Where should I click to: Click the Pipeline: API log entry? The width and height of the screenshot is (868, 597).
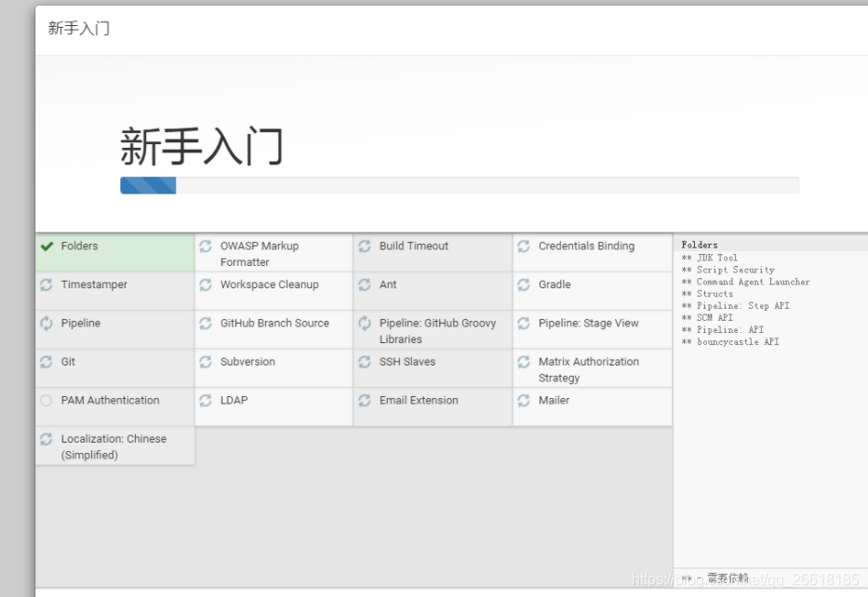[723, 330]
